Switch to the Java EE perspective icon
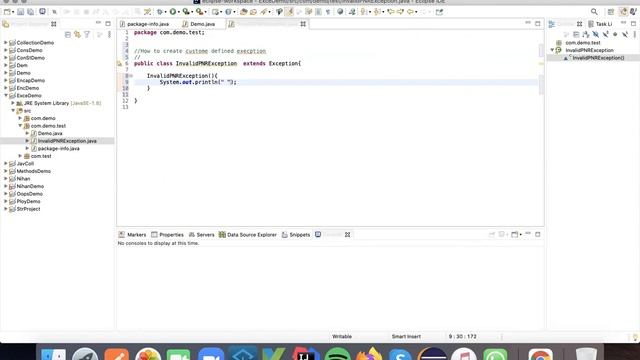The height and width of the screenshot is (360, 640). pos(623,12)
